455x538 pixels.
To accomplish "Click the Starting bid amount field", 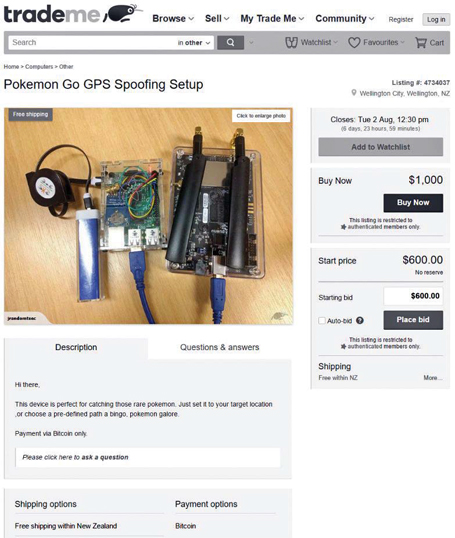I will click(x=413, y=296).
